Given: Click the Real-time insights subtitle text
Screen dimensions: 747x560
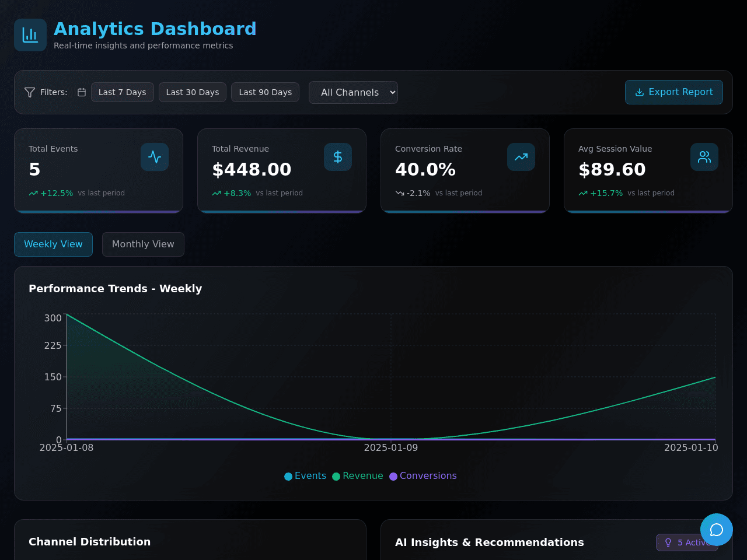Looking at the screenshot, I should [144, 45].
